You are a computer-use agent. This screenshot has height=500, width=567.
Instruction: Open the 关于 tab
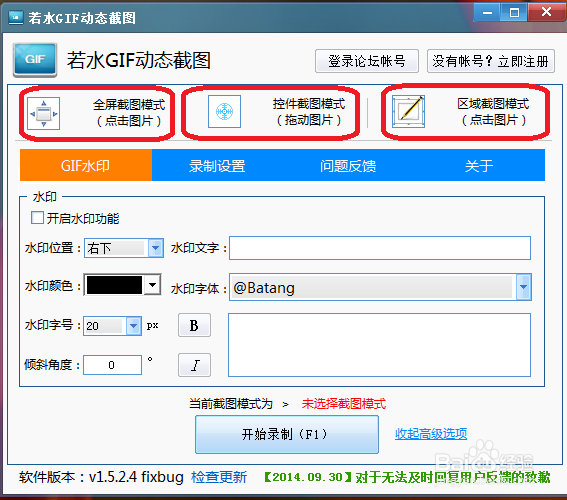point(479,166)
